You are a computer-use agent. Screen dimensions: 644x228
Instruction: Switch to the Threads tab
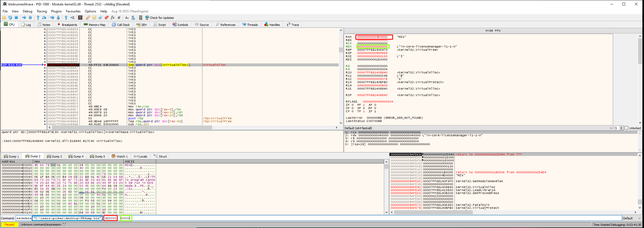250,25
